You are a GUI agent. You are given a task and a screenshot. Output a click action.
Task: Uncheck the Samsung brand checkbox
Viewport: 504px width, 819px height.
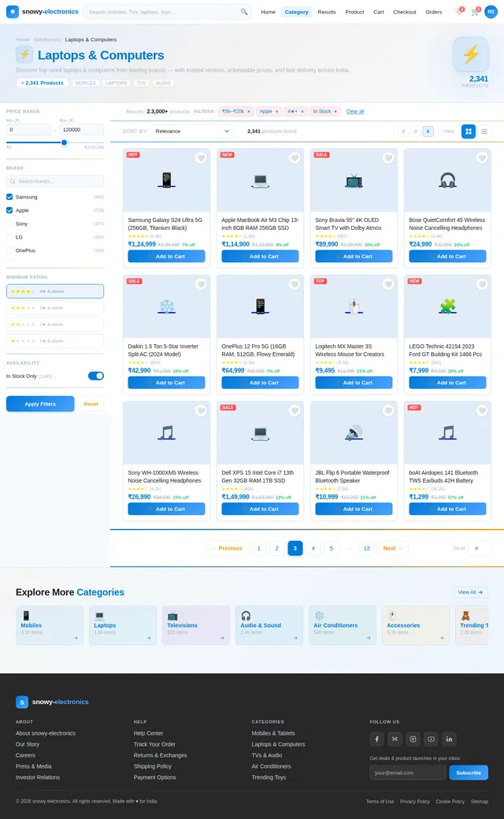pyautogui.click(x=9, y=197)
